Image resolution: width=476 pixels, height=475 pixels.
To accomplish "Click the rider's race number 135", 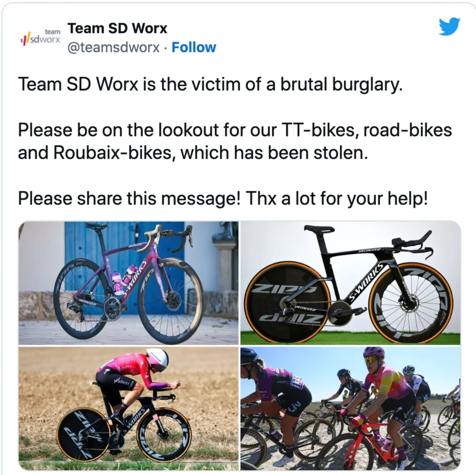I will (x=297, y=381).
